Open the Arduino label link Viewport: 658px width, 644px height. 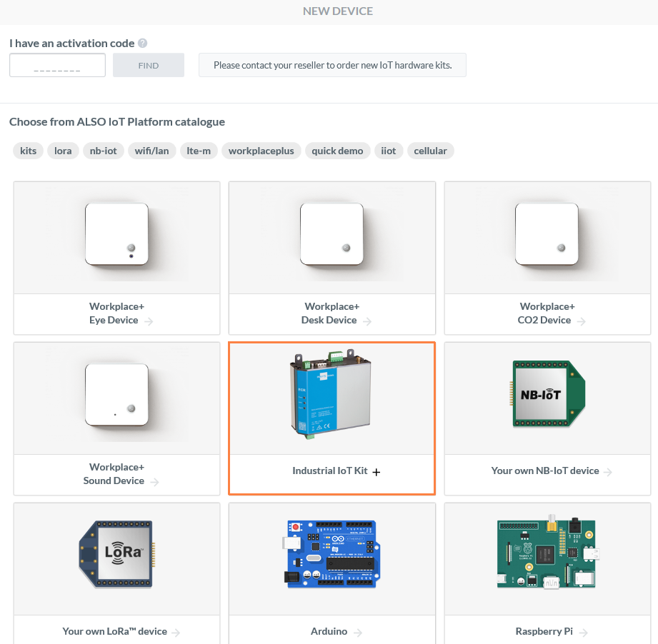point(329,631)
